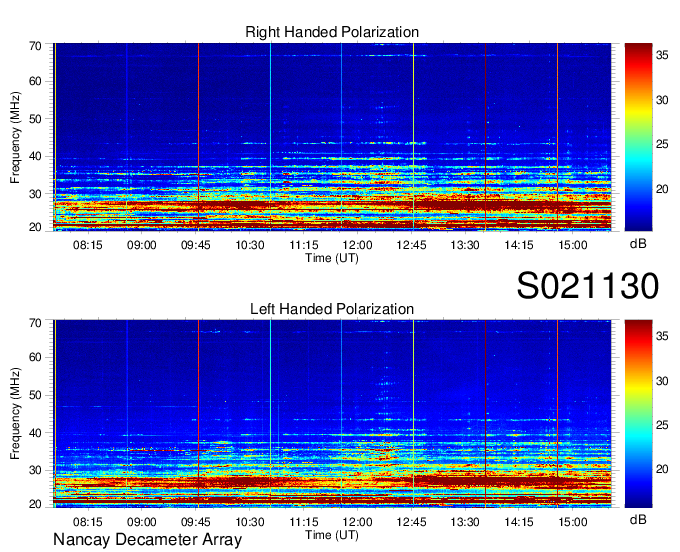Click the upper plot Frequency (MHz) axis label
680x552 pixels.
click(15, 137)
